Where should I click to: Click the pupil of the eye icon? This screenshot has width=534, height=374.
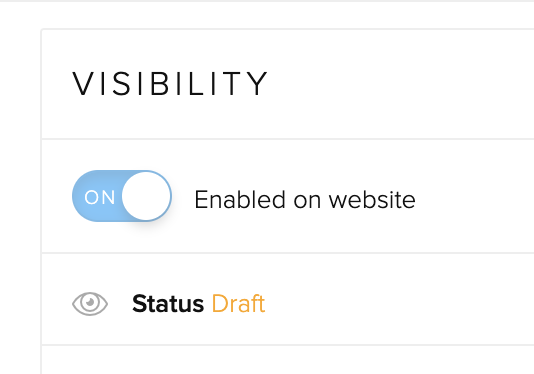pyautogui.click(x=90, y=302)
